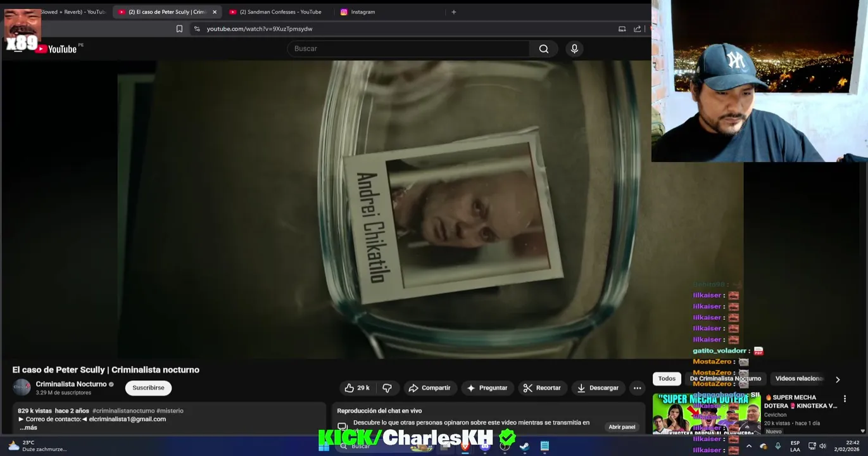Click elcriminalista1@gmail.com contact text
The height and width of the screenshot is (456, 868).
(x=127, y=419)
